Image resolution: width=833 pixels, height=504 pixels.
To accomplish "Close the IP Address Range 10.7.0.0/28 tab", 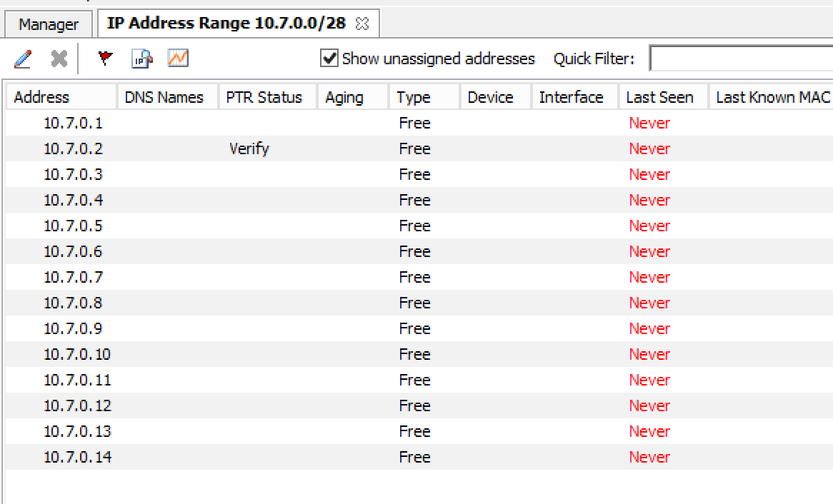I will (x=362, y=24).
